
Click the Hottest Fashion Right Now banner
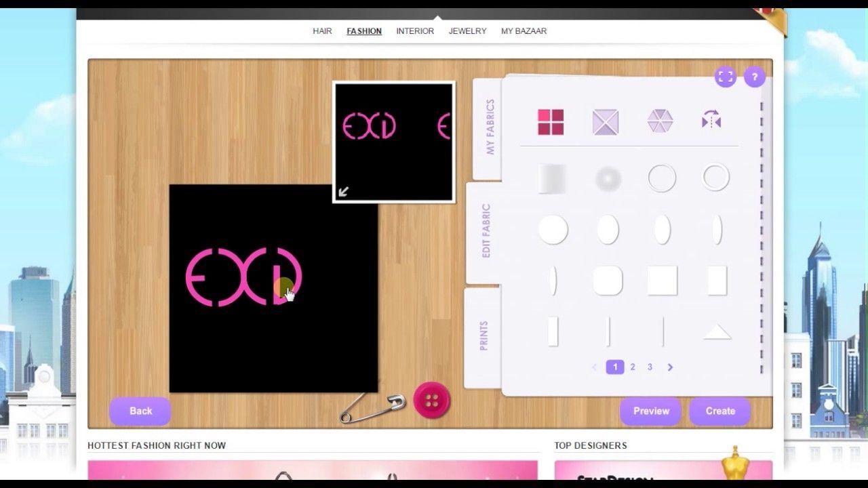coord(313,470)
